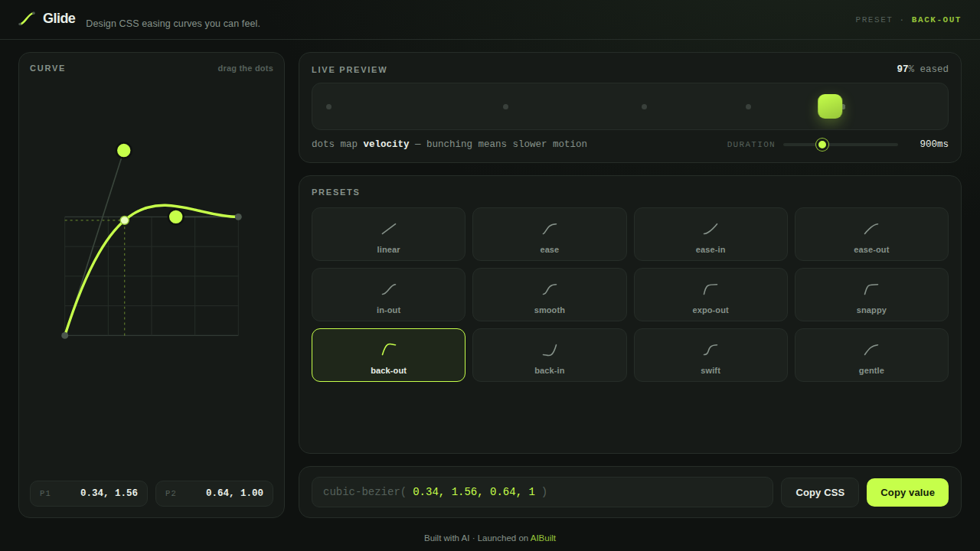Pick the snappy preset

pyautogui.click(x=871, y=295)
